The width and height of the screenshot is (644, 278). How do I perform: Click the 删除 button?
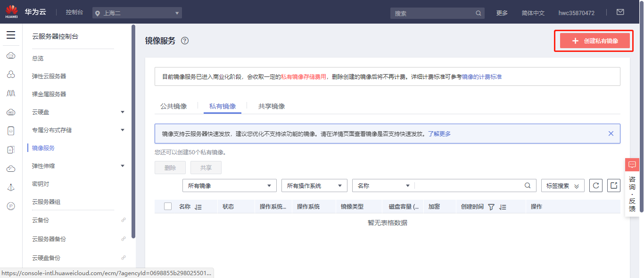[x=170, y=168]
